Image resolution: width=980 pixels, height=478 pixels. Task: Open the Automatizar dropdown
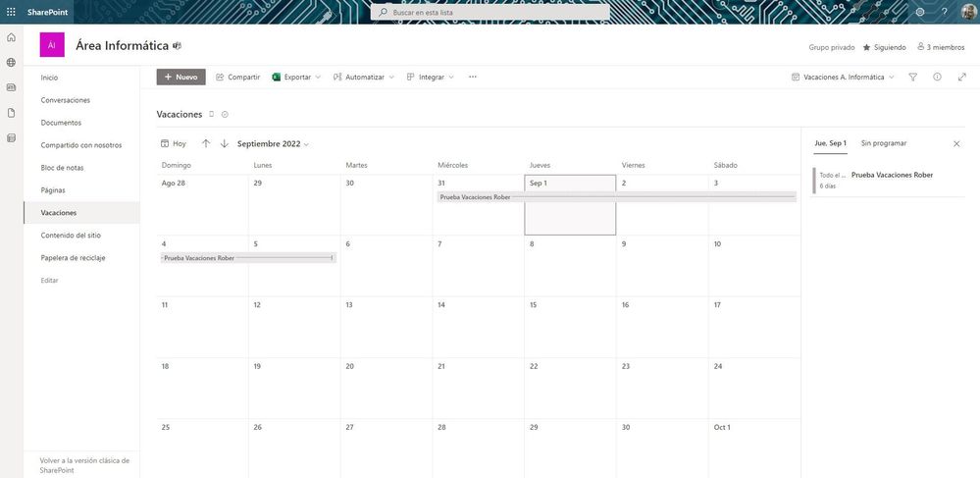pos(364,77)
